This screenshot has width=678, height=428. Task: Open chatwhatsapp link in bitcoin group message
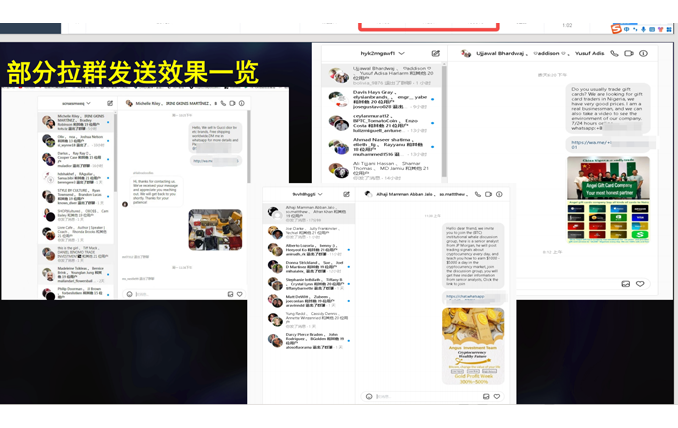coord(470,296)
